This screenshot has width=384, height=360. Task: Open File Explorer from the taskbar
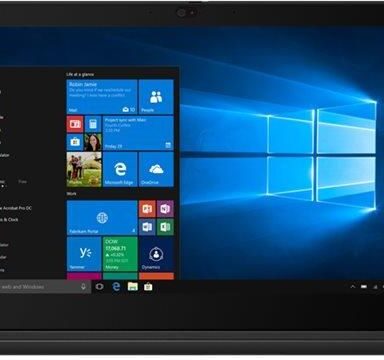click(132, 287)
